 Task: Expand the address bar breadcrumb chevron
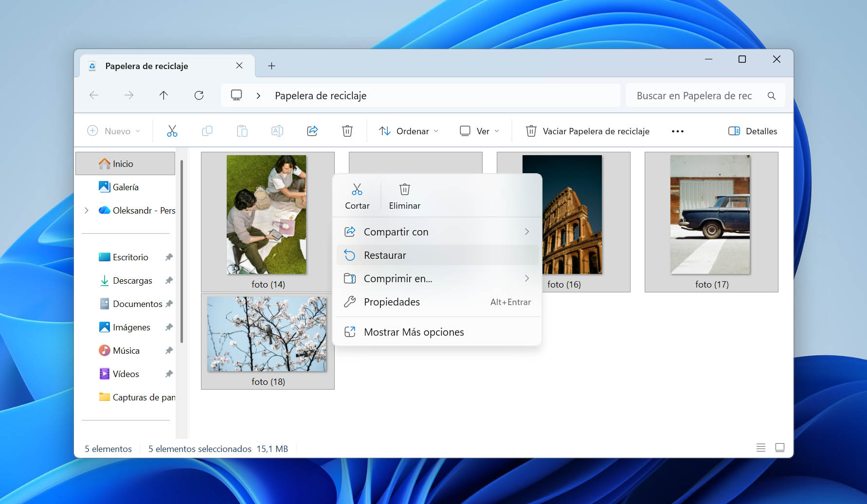pos(259,96)
